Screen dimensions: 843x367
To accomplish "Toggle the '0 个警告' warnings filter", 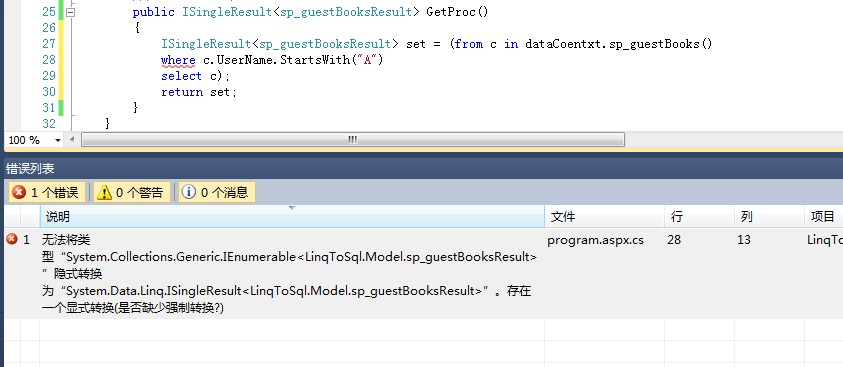I will (132, 192).
